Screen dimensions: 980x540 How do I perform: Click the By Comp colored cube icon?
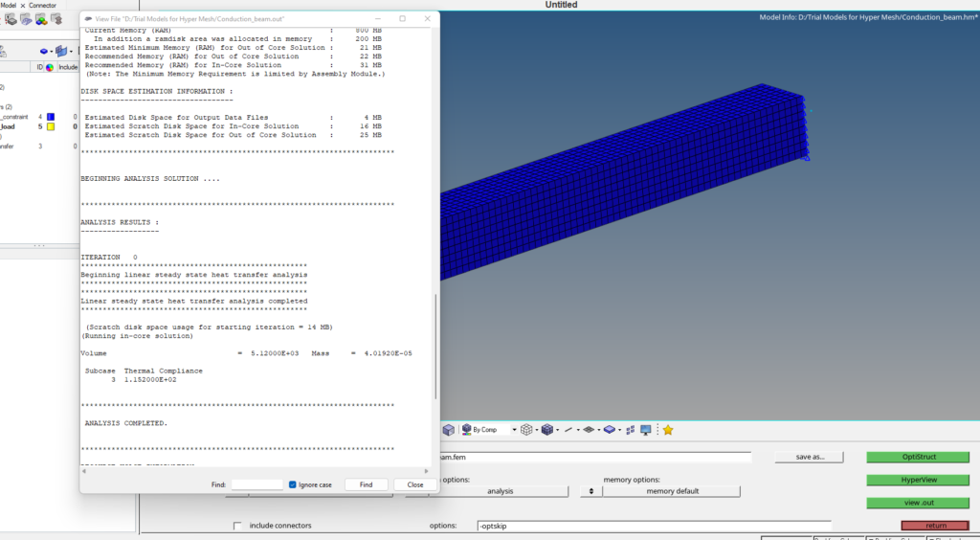pos(466,429)
